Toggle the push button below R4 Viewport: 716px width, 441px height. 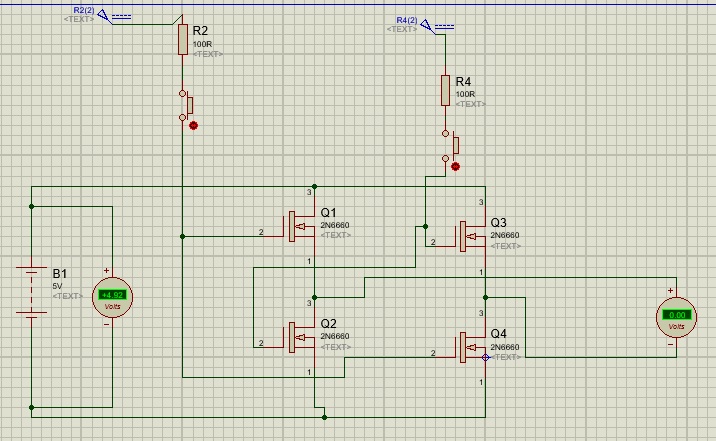[x=450, y=146]
